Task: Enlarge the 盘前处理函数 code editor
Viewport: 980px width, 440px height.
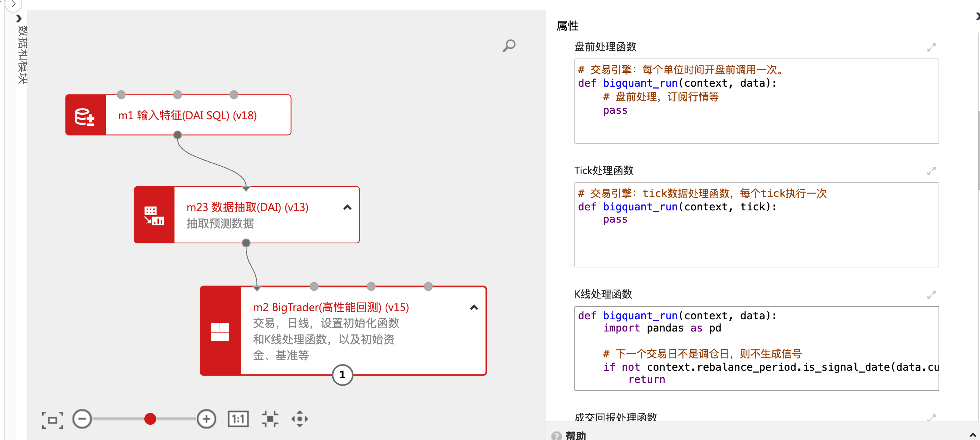Action: pyautogui.click(x=931, y=47)
